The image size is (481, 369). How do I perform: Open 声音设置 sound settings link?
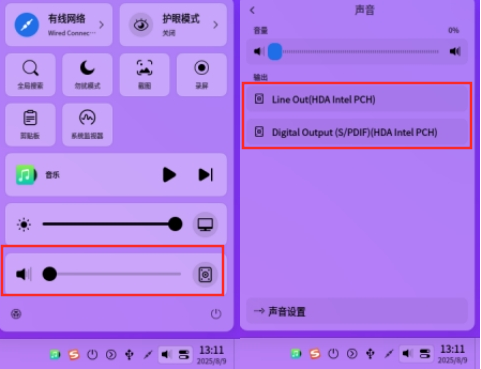pos(357,311)
